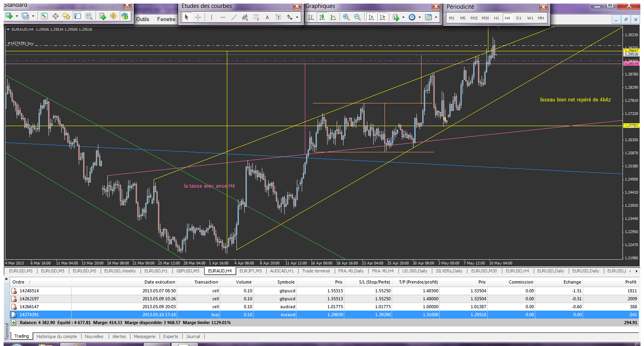Pick the draw trendline tool
Image resolution: width=644 pixels, height=346 pixels.
[234, 17]
